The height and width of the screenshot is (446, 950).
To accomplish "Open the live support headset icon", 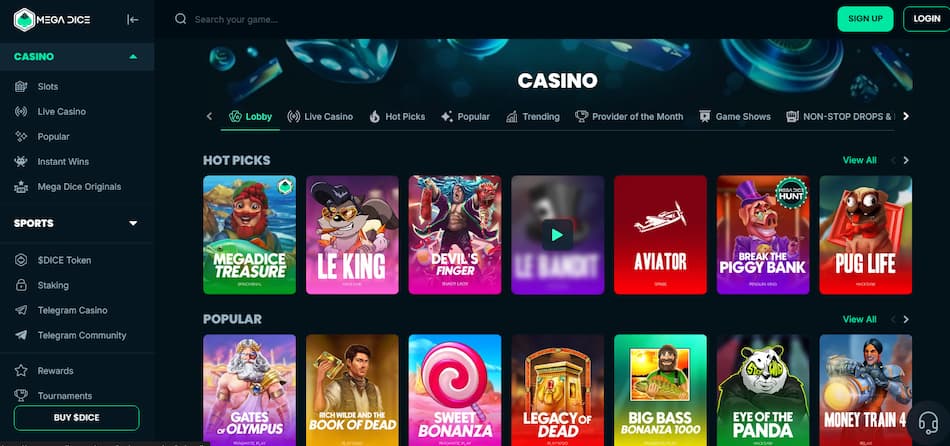I will tap(928, 422).
